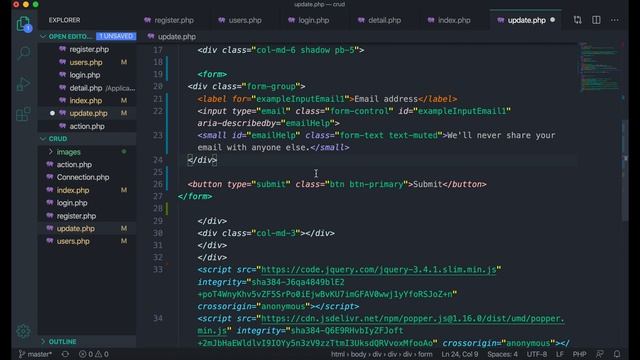Collapse the CRUD folder section

tap(43, 139)
